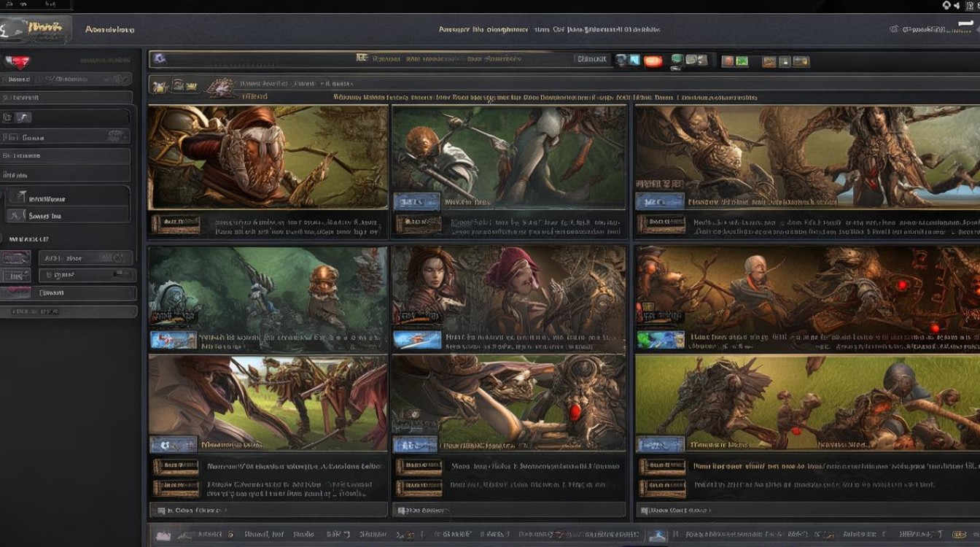Click blue badge under the helmeted warrior artwork
The image size is (980, 547).
tap(416, 201)
